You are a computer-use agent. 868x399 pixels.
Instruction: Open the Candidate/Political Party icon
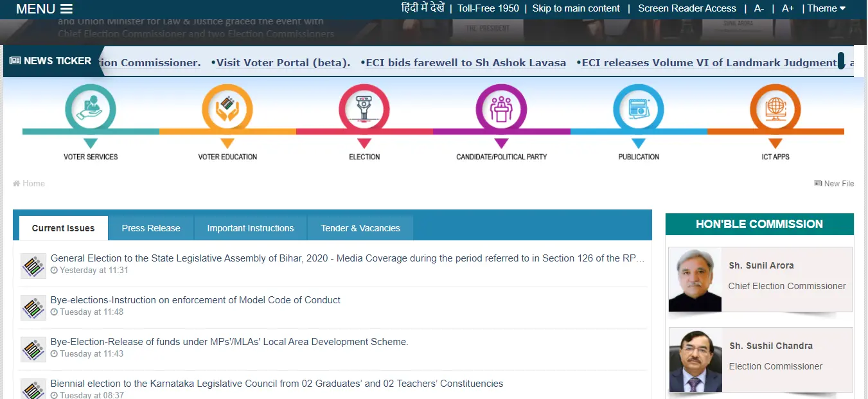(501, 110)
